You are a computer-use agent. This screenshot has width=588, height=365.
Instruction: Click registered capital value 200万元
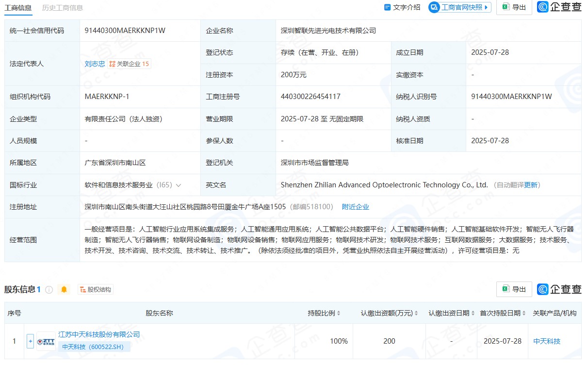294,75
